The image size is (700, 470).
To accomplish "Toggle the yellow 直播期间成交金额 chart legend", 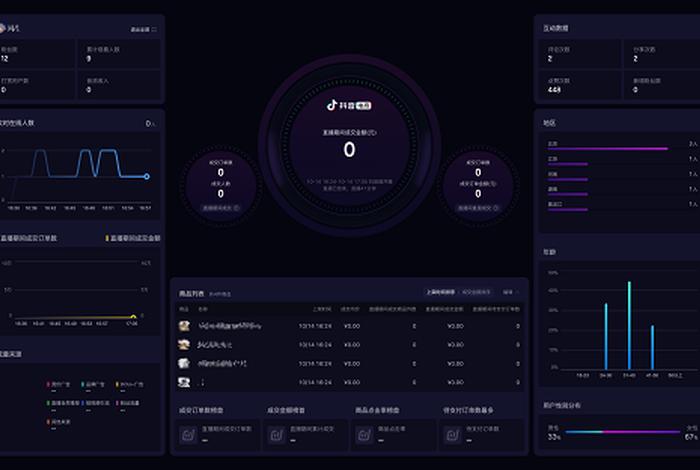I will click(x=108, y=238).
